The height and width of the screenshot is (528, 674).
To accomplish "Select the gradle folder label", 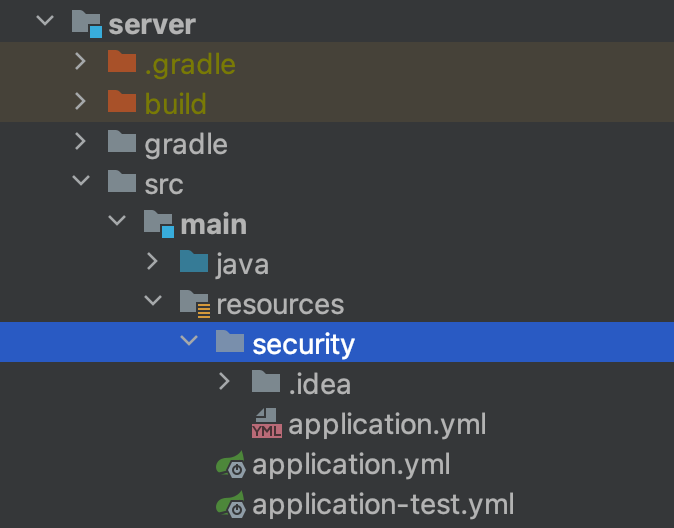I will tap(186, 145).
